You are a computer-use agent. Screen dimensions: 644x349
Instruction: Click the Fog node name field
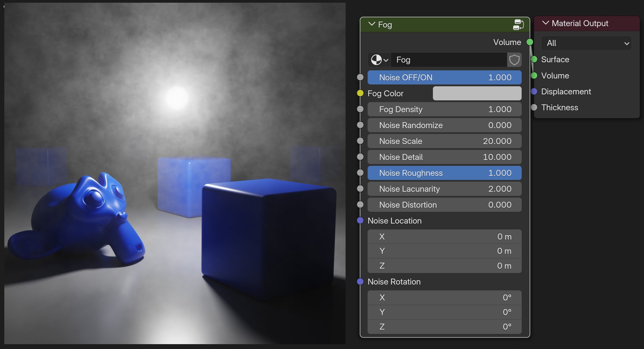tap(449, 60)
